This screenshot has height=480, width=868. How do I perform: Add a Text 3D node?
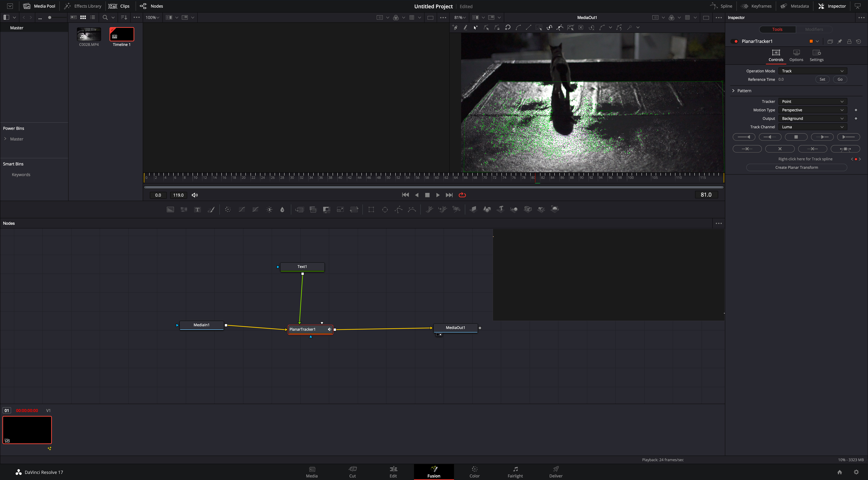point(501,209)
